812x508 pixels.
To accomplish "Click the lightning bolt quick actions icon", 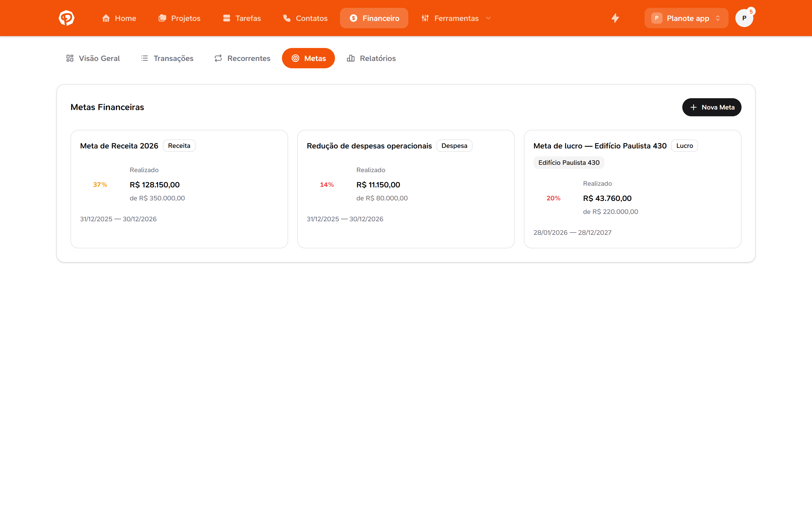I will (x=615, y=18).
